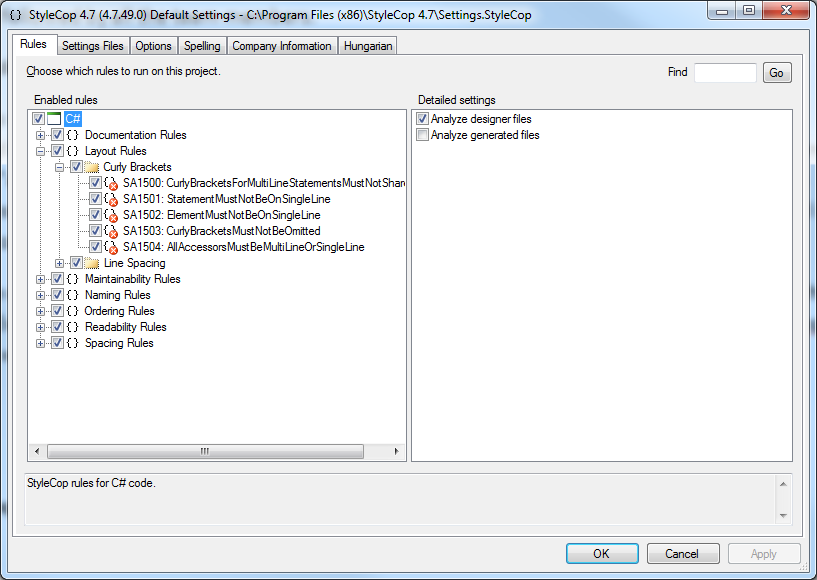
Task: Click the rule icon next to SA1503
Action: 111,231
